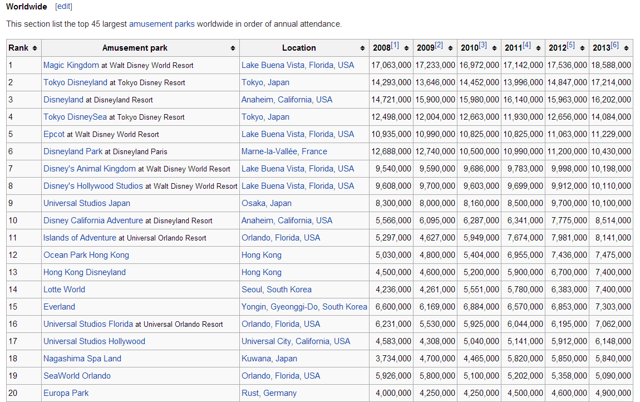Open Disney California Adventure link
640x402 pixels.
(x=93, y=220)
